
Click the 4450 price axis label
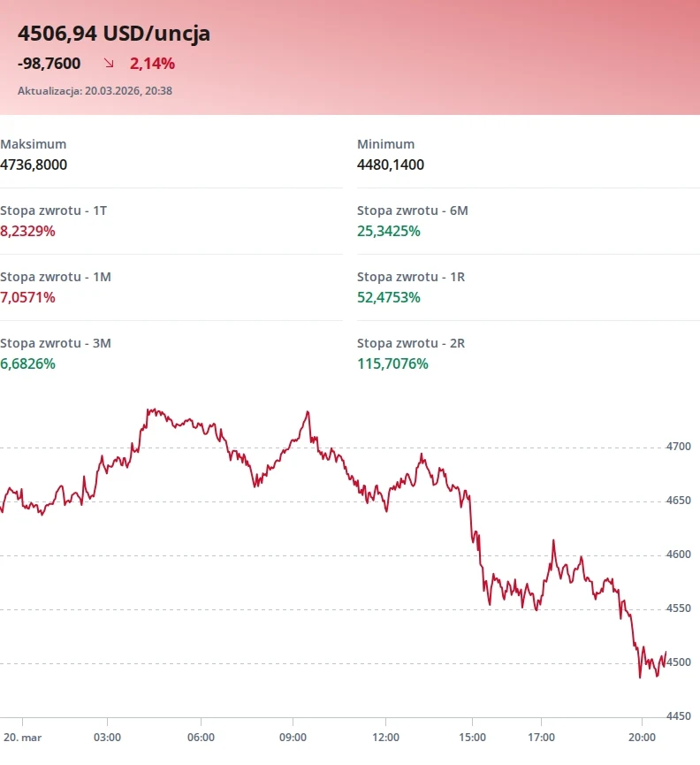(x=678, y=715)
